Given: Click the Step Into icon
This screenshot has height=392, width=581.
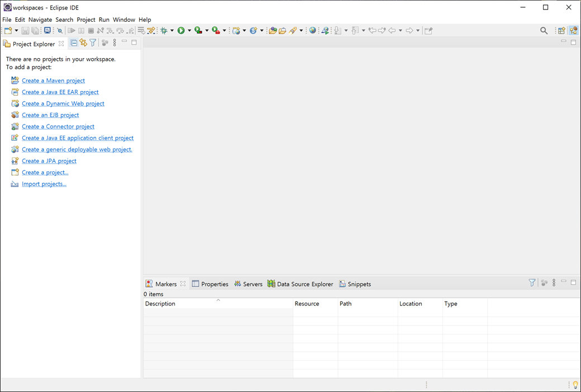Looking at the screenshot, I should [x=111, y=31].
